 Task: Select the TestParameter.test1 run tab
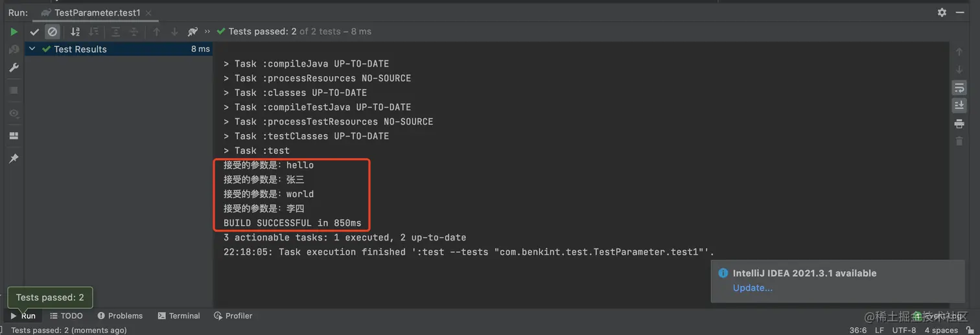tap(96, 13)
